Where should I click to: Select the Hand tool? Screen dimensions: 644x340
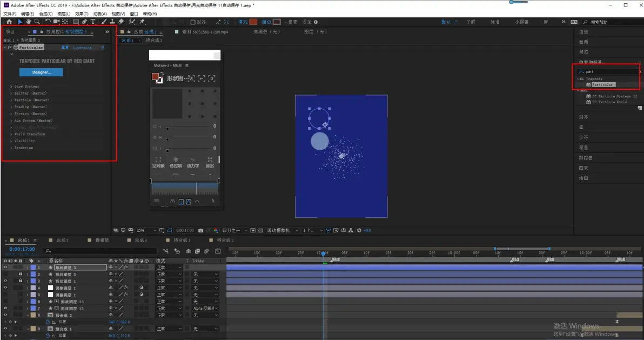[29, 22]
